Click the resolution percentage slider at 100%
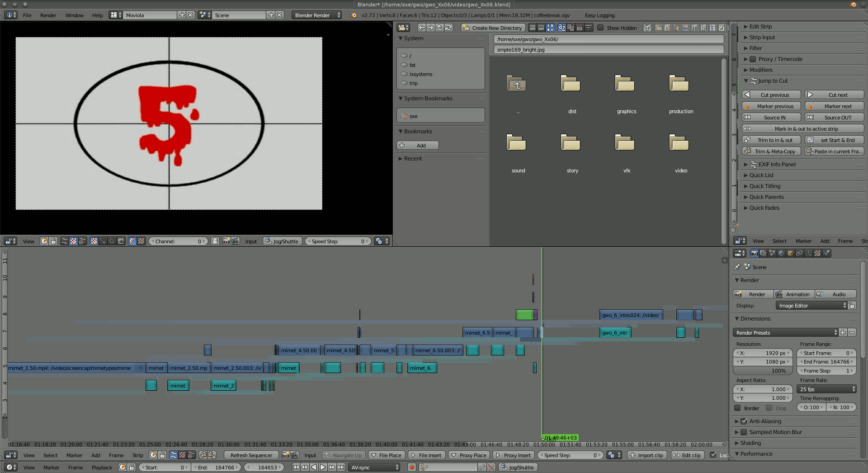Screen dimensions: 868x473 pyautogui.click(x=762, y=370)
